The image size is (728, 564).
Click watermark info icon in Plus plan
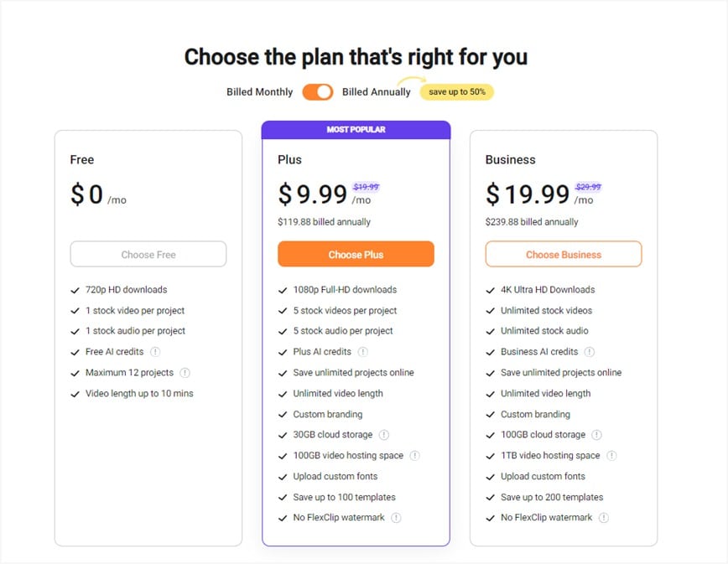[396, 518]
